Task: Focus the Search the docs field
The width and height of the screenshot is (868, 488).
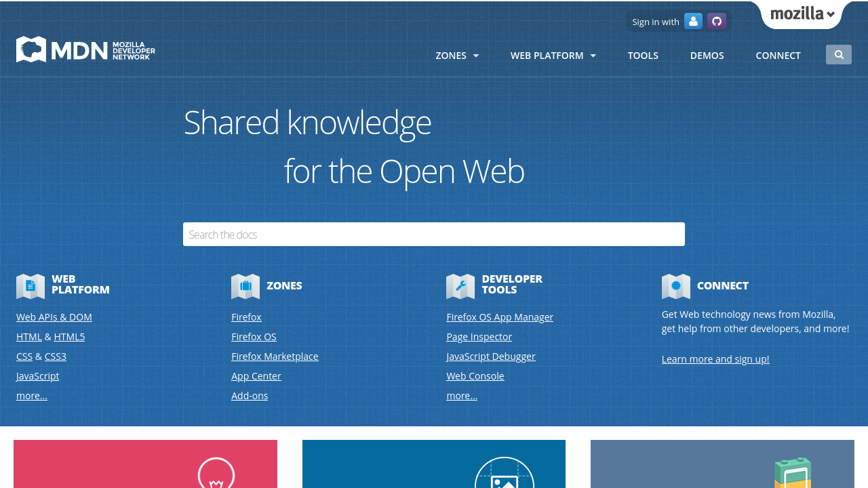Action: coord(434,235)
